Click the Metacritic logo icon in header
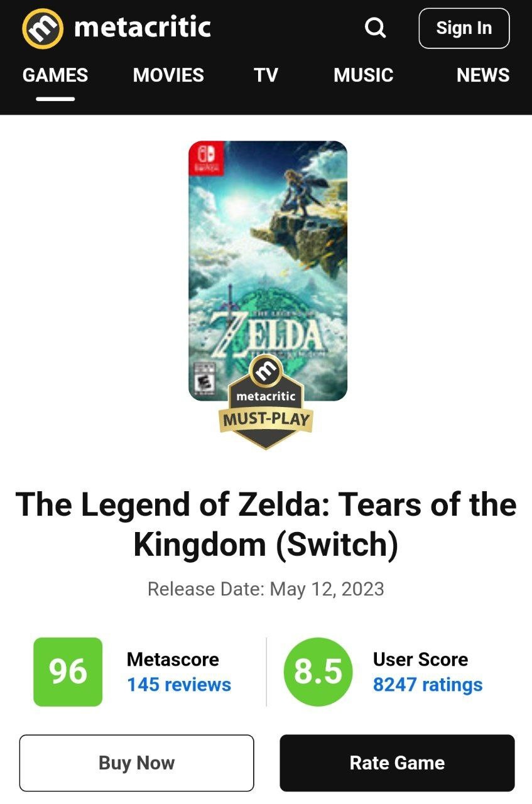This screenshot has width=532, height=804. point(43,28)
